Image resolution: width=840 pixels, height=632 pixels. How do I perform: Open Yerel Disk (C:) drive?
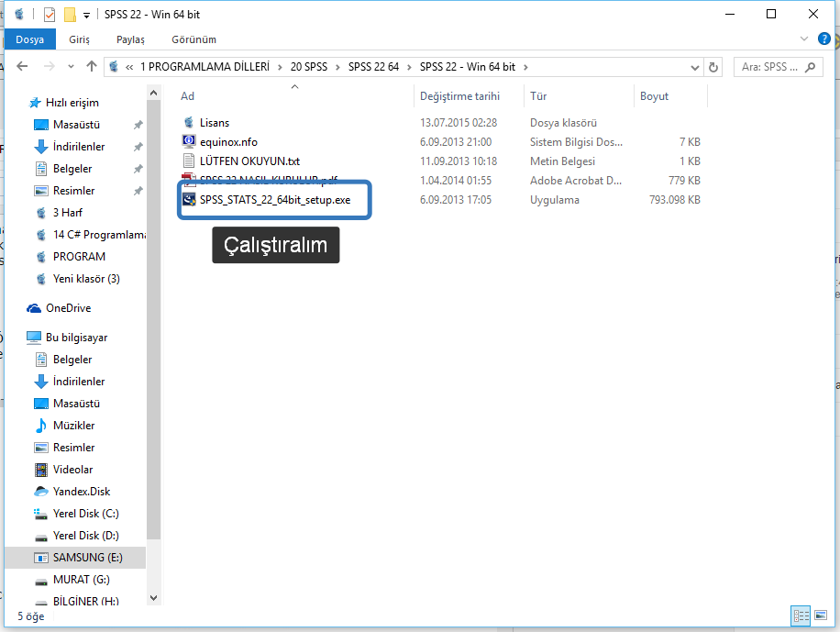pos(85,514)
